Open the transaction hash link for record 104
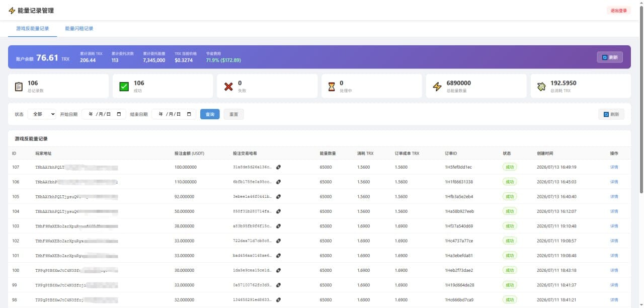644x308 pixels. (x=278, y=211)
